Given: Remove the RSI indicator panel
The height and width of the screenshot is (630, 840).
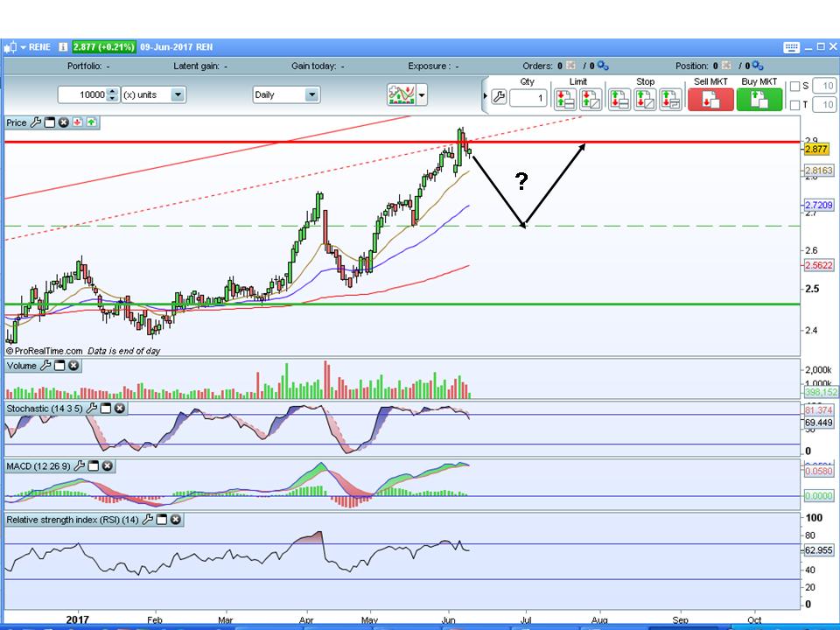Looking at the screenshot, I should pos(175,519).
